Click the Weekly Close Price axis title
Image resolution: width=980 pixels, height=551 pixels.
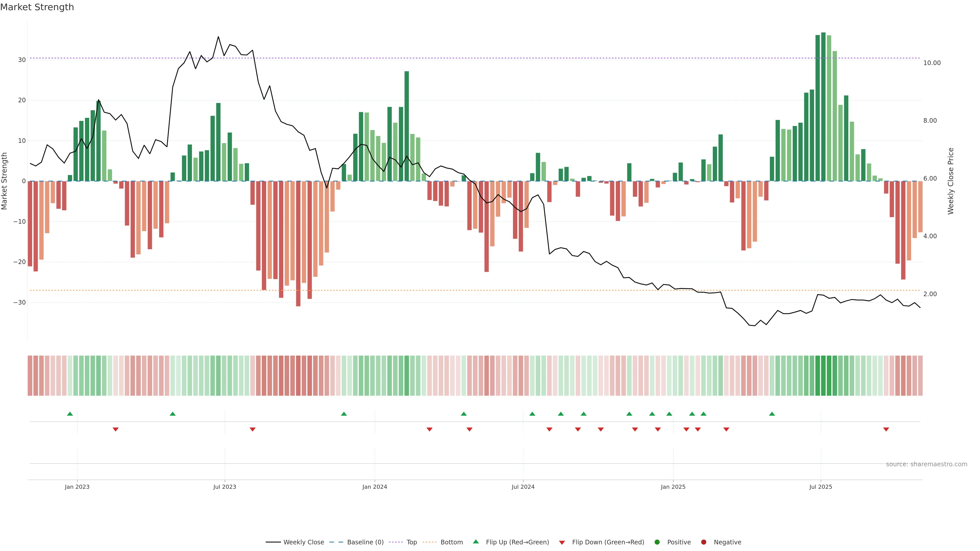pos(951,181)
